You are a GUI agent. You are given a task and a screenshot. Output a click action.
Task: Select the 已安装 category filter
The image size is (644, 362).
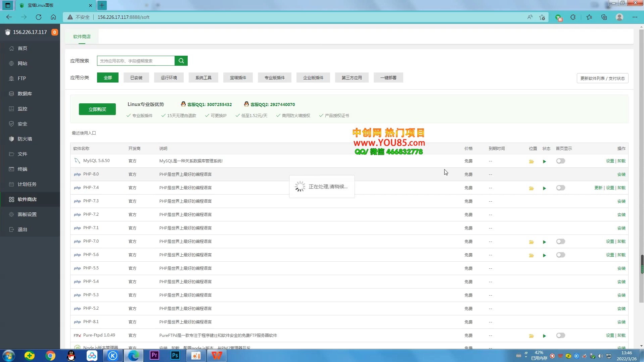[136, 77]
